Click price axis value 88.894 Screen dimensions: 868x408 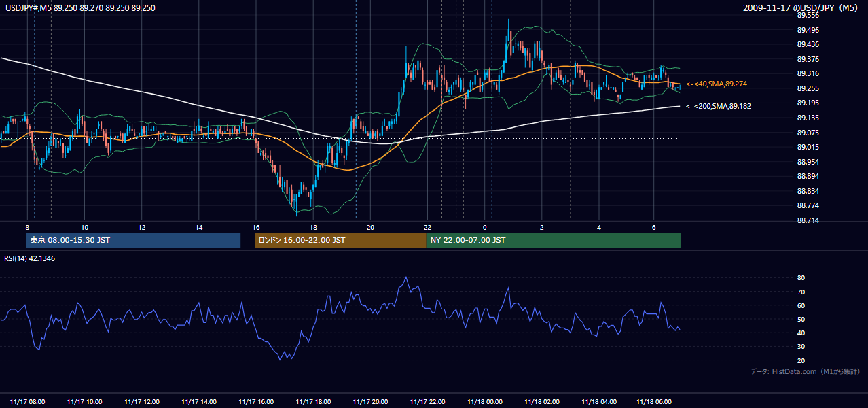[807, 176]
